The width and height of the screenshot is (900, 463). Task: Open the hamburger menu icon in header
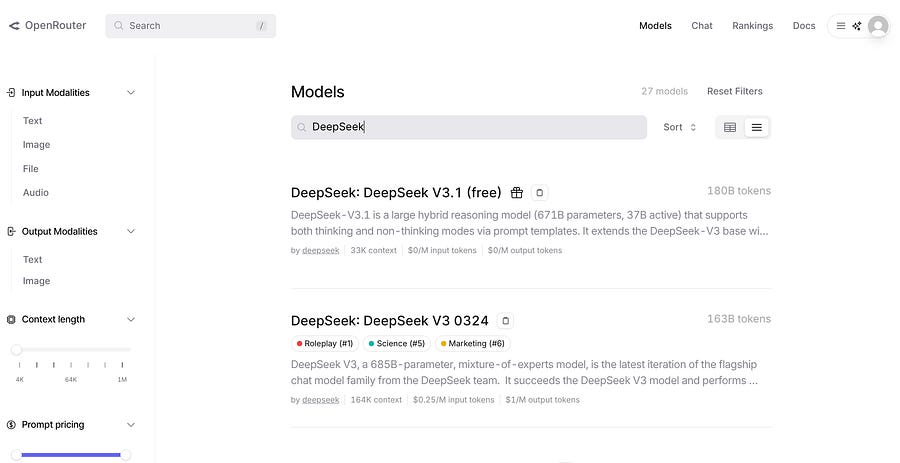pyautogui.click(x=841, y=26)
